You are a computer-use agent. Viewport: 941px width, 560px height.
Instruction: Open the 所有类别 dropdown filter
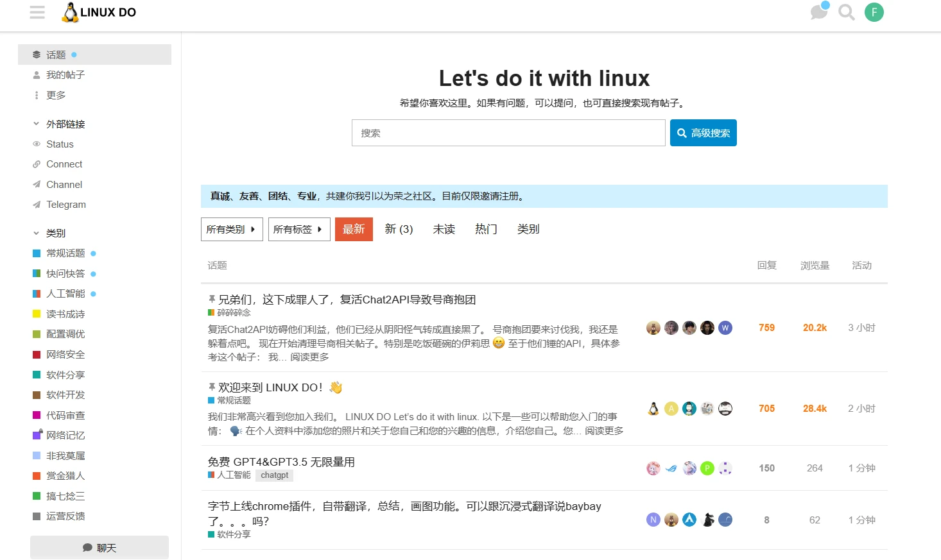click(x=231, y=229)
